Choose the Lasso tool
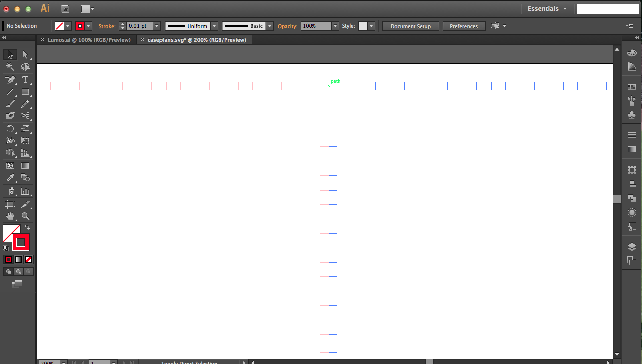 click(25, 67)
